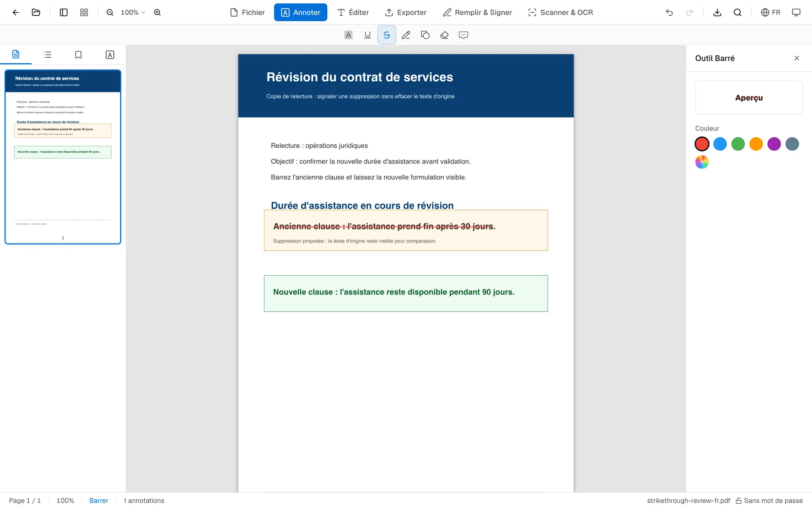
Task: Open the Fichier menu
Action: point(247,12)
